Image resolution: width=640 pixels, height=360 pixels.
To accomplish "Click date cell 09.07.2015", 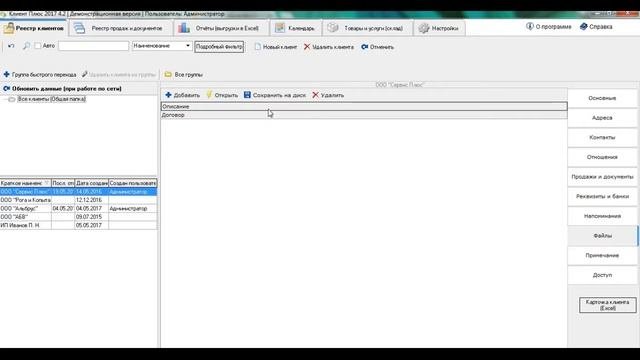I will tap(91, 217).
